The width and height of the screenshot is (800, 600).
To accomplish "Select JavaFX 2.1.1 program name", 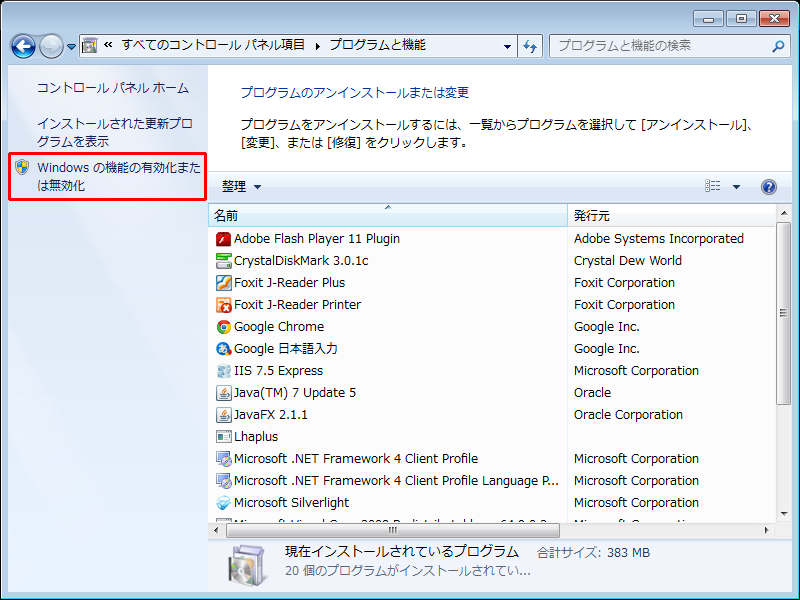I will (270, 414).
